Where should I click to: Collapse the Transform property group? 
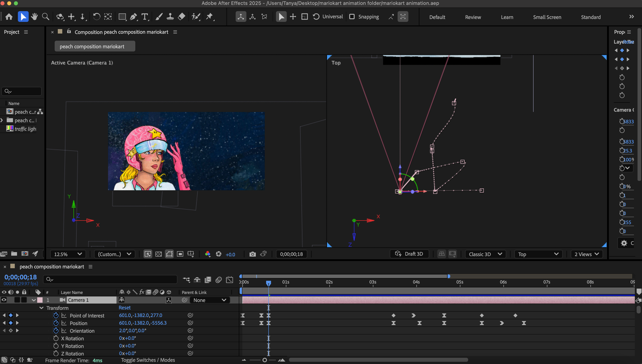[41, 308]
